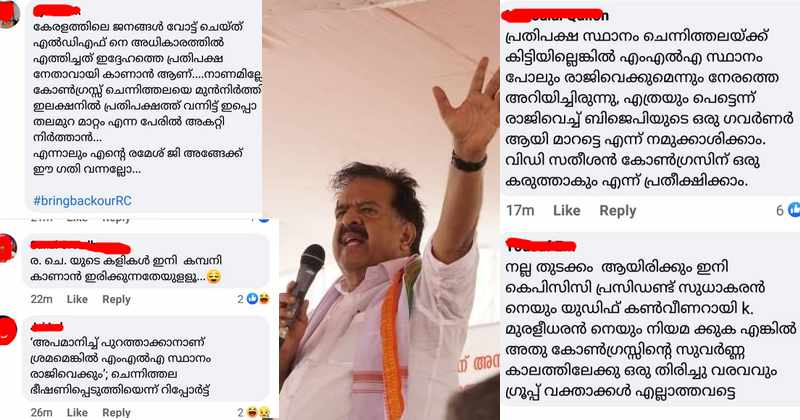Click the redacted name above the 17m comment
800x420 pixels.
point(555,14)
